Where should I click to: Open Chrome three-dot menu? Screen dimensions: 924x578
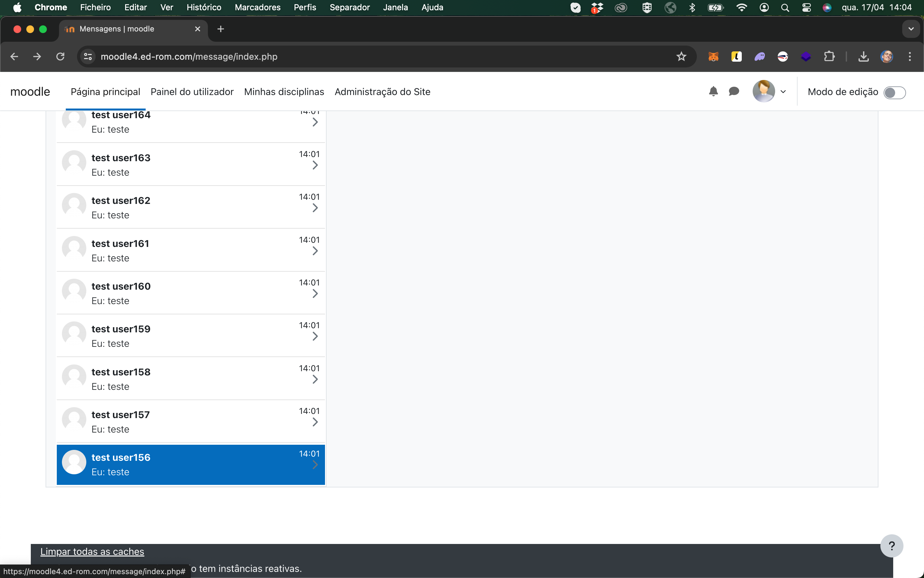click(910, 57)
